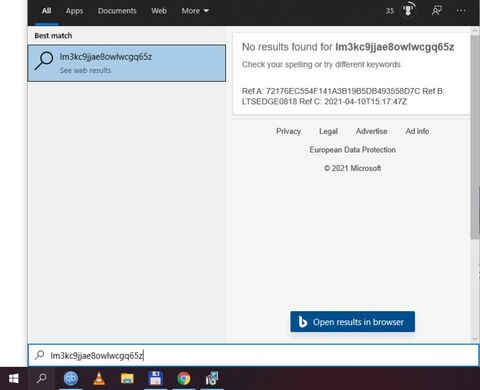Open the Privacy link
Viewport: 480px width, 390px height.
(288, 131)
